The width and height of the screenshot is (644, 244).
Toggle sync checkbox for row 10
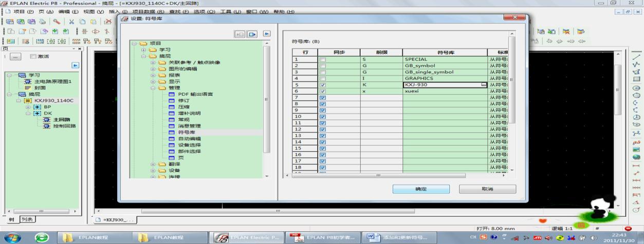pyautogui.click(x=323, y=116)
